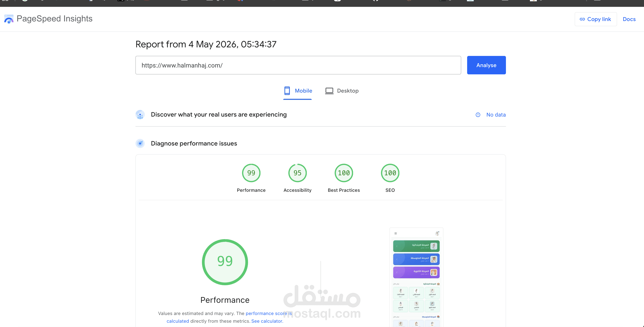Click the report date heading text
The image size is (644, 327).
tap(206, 44)
